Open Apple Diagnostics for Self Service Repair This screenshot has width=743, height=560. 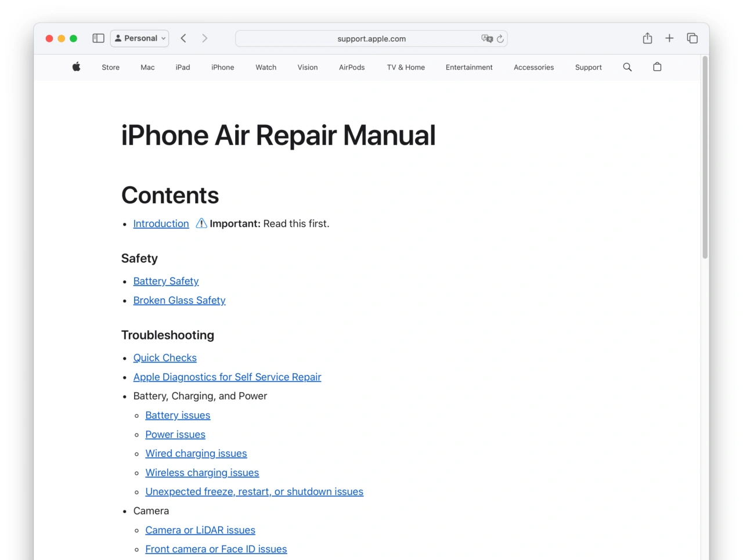tap(227, 377)
